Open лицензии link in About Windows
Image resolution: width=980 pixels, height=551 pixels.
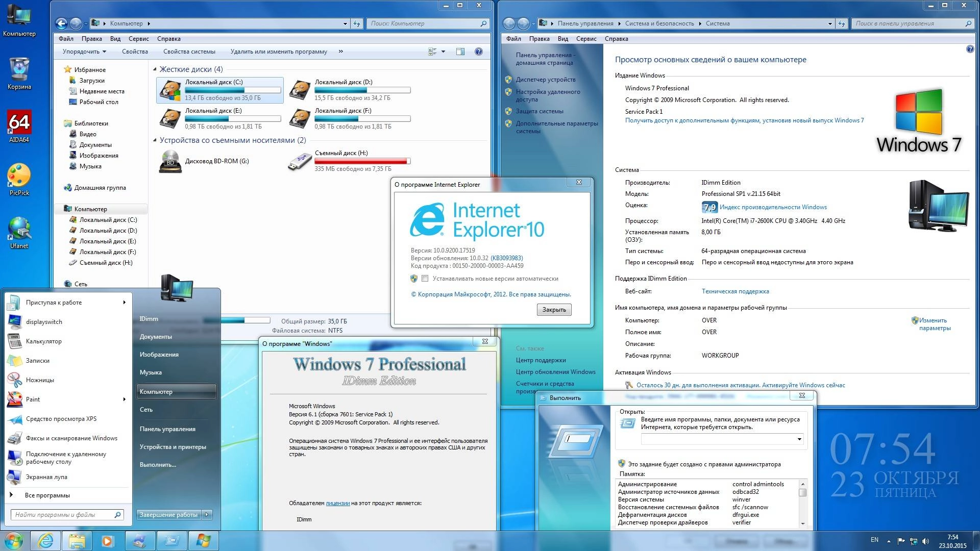click(x=337, y=503)
